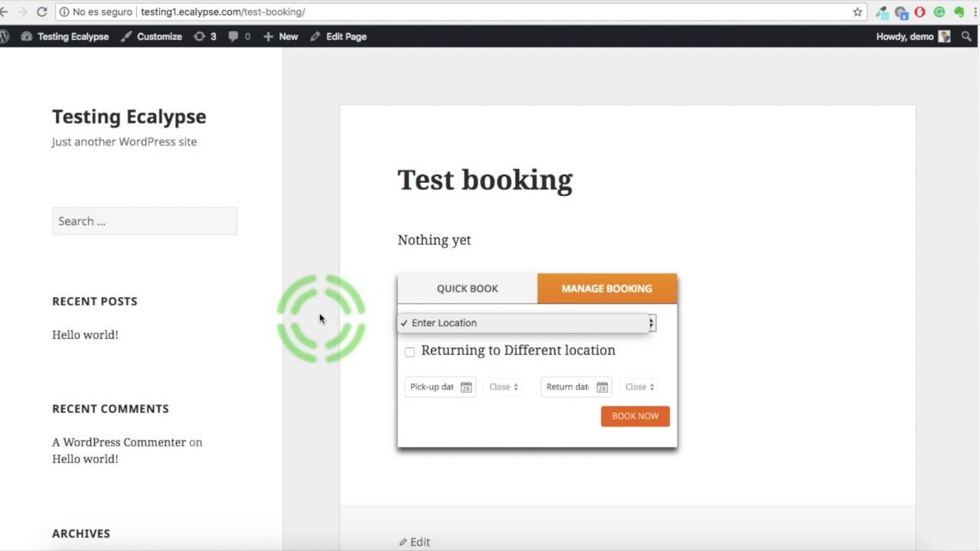Screen dimensions: 980x551
Task: Open the Hello world! recent post link
Action: [x=85, y=334]
